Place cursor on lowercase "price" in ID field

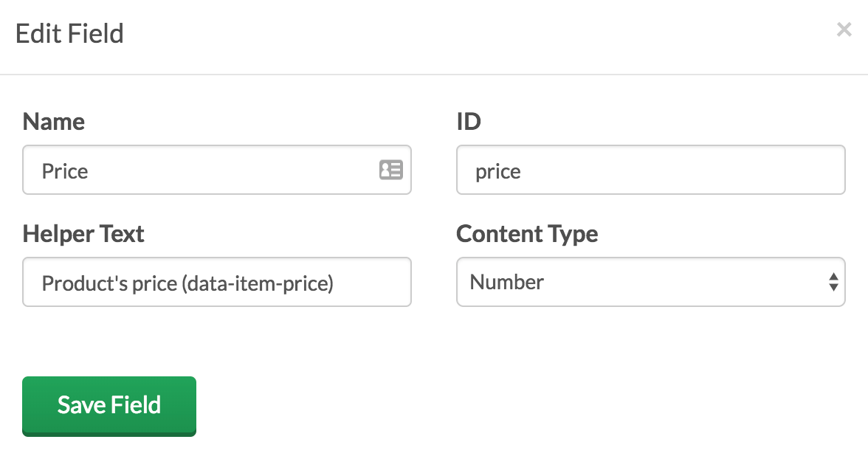[x=498, y=171]
